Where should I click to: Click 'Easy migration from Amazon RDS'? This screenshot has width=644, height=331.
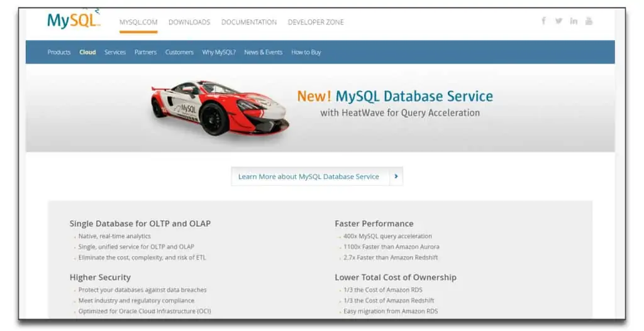click(391, 312)
